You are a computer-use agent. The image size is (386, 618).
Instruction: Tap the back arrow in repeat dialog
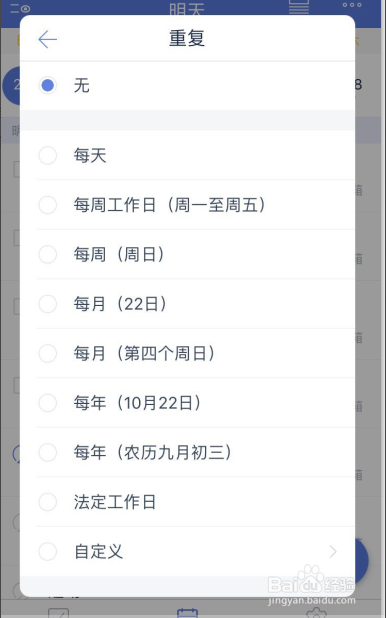coord(48,39)
